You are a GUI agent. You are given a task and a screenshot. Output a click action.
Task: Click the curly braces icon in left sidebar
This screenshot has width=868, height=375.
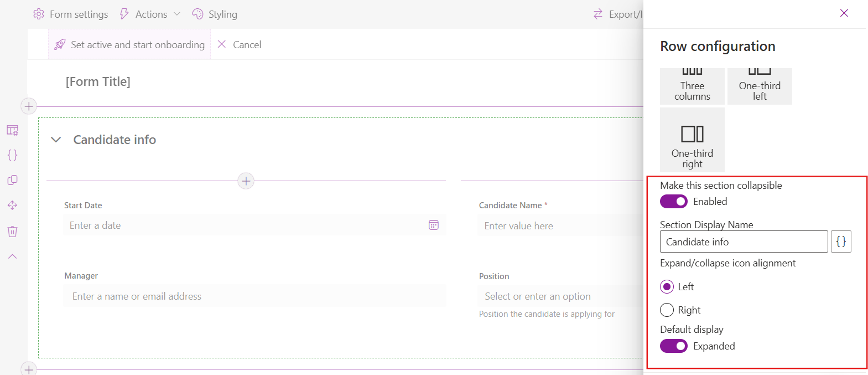pos(12,155)
